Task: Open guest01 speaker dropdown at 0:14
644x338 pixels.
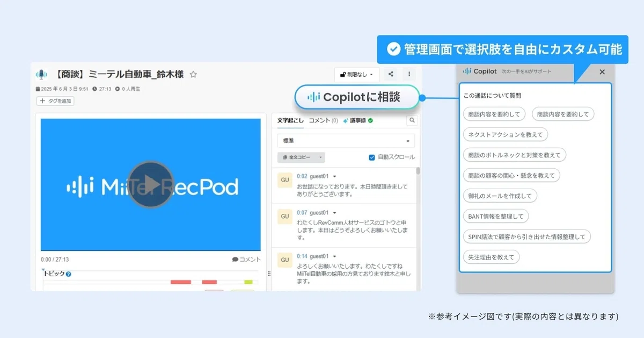Action: (335, 256)
